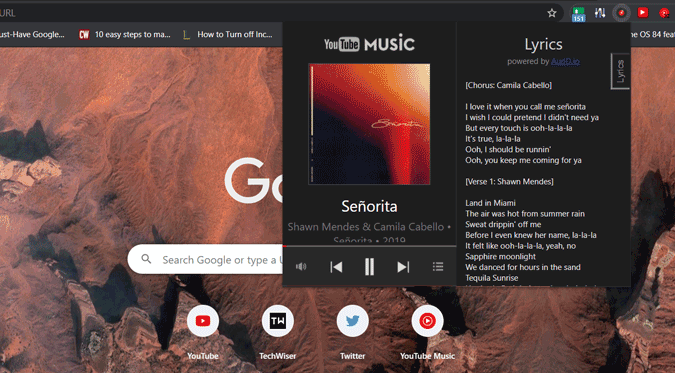Open the equalizer sliders extension icon

pyautogui.click(x=600, y=13)
